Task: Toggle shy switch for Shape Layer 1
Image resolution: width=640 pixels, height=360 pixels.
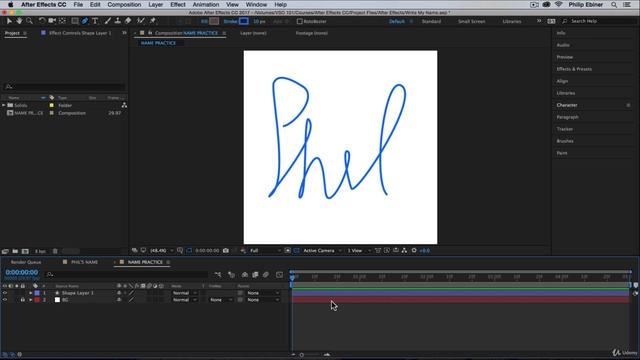Action: (119, 293)
